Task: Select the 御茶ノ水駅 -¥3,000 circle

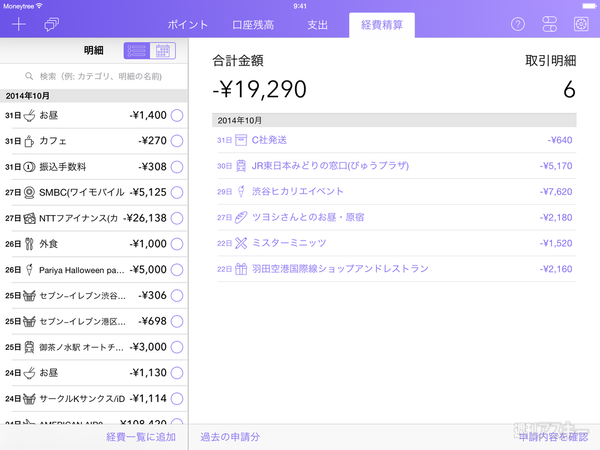Action: point(177,347)
